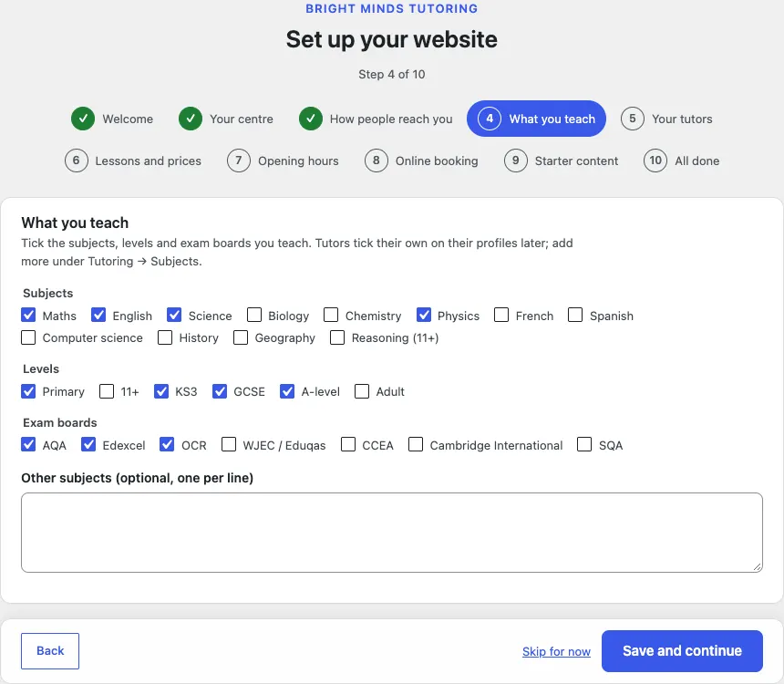784x684 pixels.
Task: Tick the Biology subject checkbox
Action: click(x=254, y=315)
